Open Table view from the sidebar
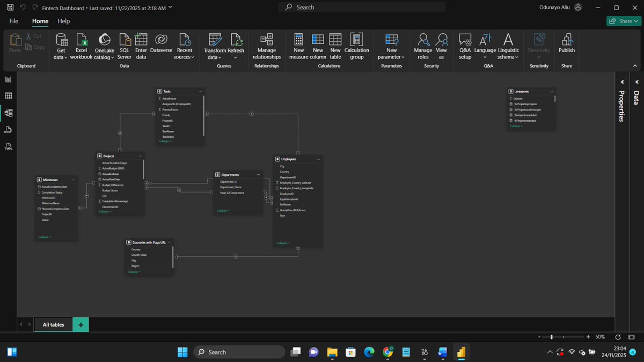The image size is (644, 362). click(x=8, y=95)
